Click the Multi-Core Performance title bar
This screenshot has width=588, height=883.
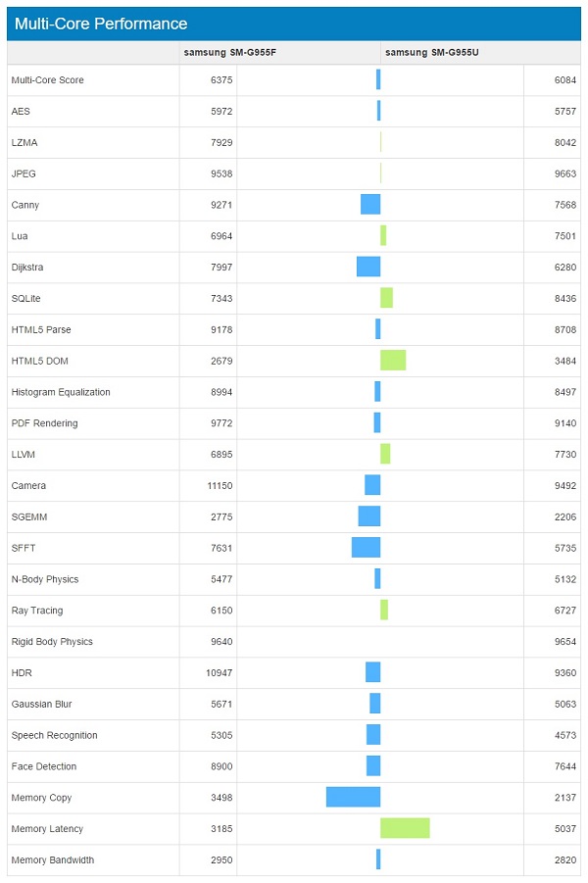294,24
